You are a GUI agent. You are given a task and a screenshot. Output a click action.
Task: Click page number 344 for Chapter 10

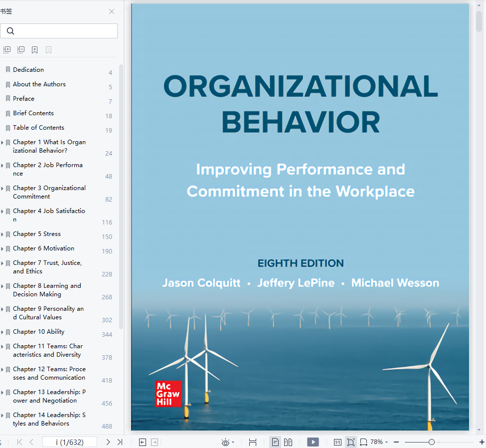tap(107, 334)
